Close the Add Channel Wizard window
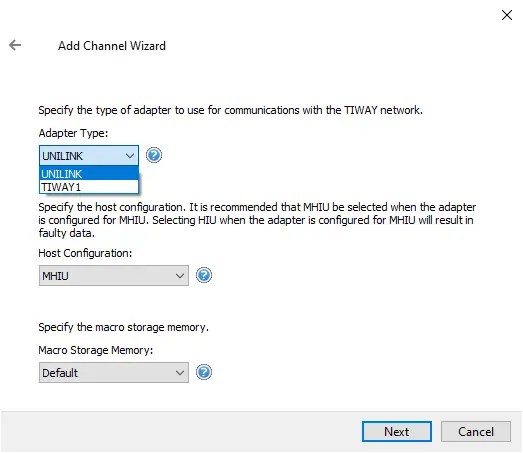The width and height of the screenshot is (523, 453). click(507, 15)
